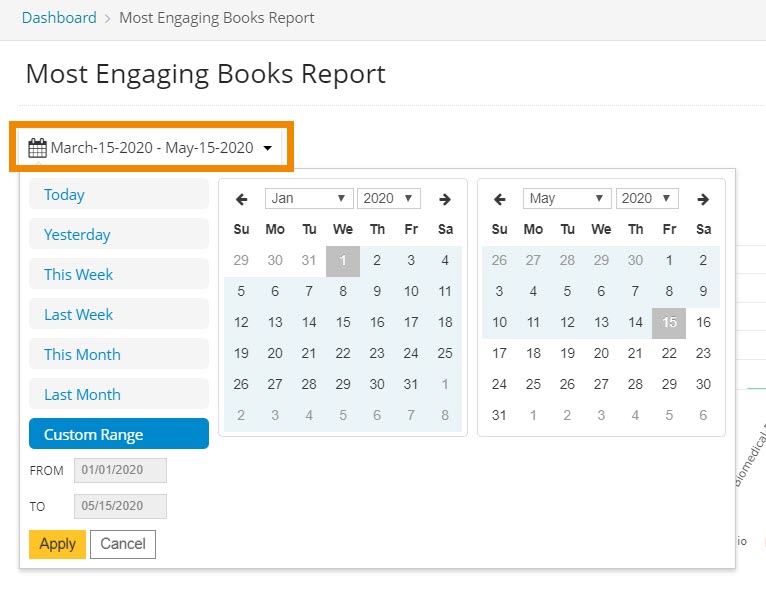This screenshot has height=590, width=766.
Task: Click the TO date input field
Action: point(120,506)
